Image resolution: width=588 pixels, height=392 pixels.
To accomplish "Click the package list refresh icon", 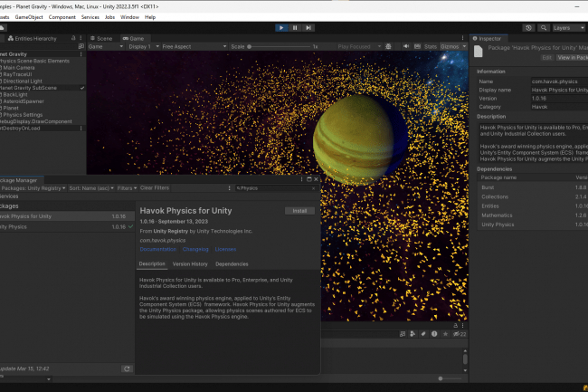I will click(127, 368).
